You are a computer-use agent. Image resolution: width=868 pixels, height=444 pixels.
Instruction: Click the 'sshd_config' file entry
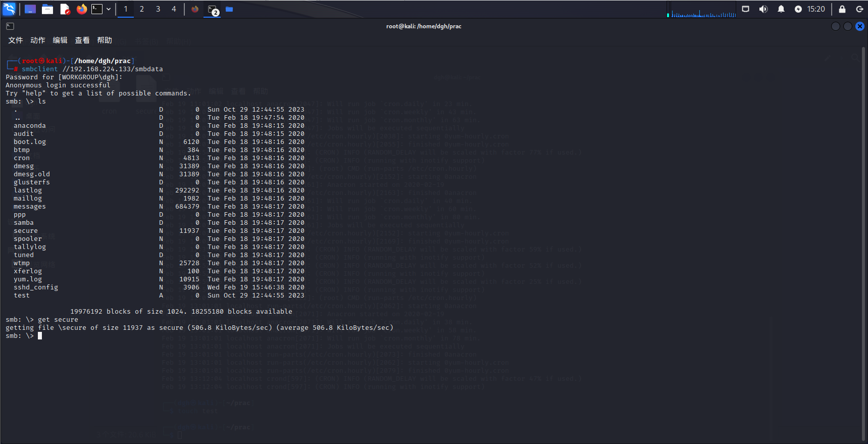pyautogui.click(x=36, y=287)
